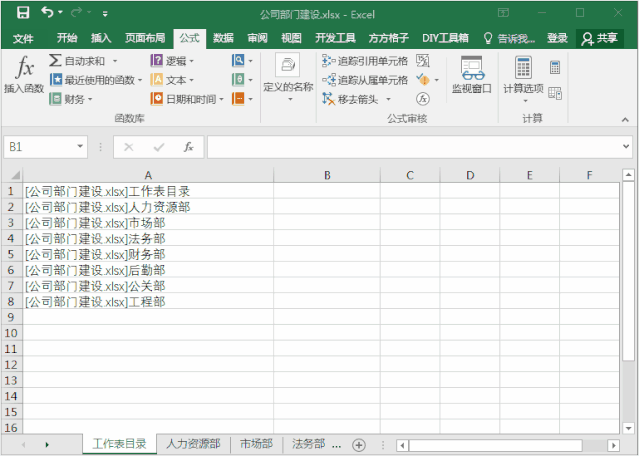Click the vertical scrollbar down arrow

[x=628, y=428]
